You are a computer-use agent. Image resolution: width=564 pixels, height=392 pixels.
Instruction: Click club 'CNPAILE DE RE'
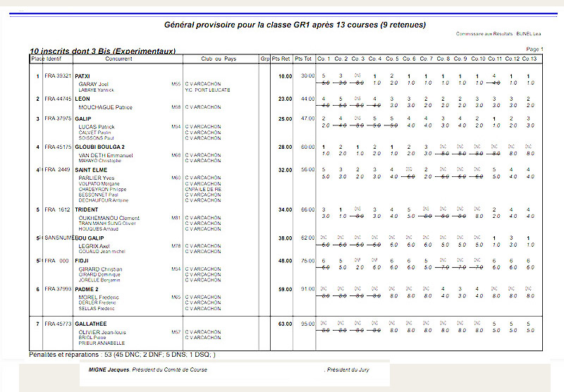pyautogui.click(x=203, y=189)
